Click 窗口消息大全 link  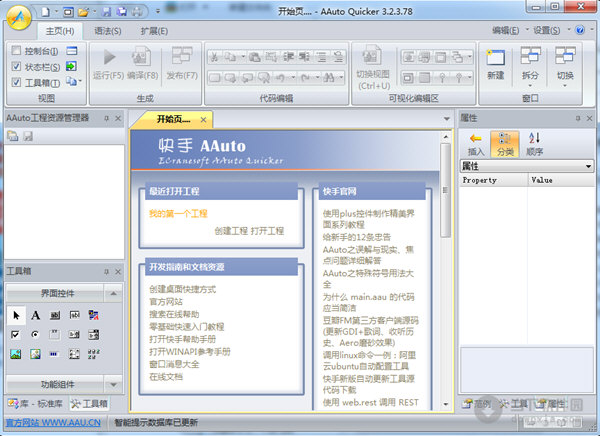tap(174, 364)
